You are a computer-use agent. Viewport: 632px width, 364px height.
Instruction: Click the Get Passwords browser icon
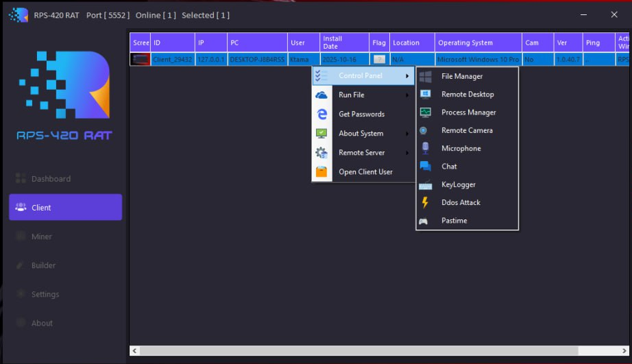[321, 114]
